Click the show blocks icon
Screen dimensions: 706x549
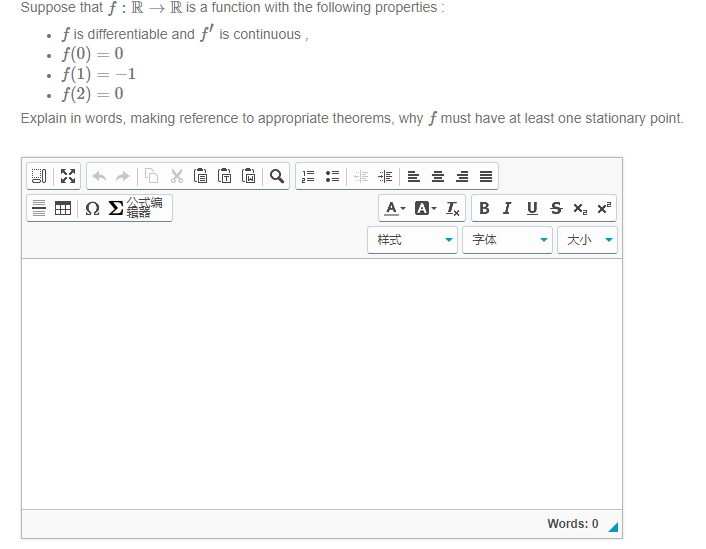(x=39, y=176)
